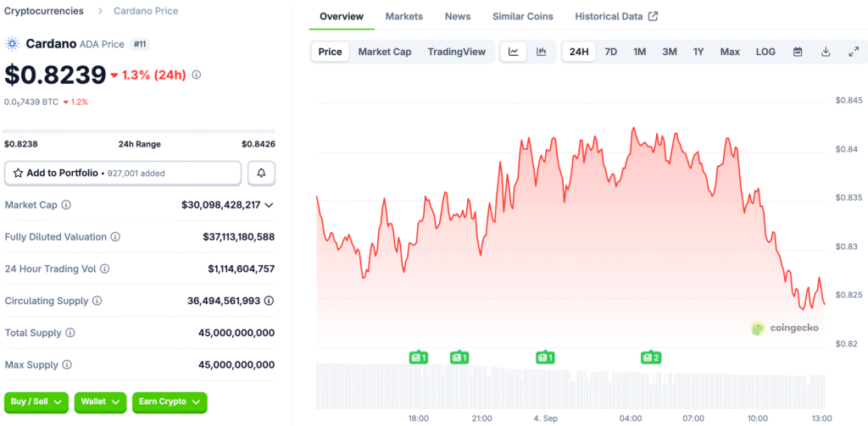Click the download chart data icon

coord(826,52)
